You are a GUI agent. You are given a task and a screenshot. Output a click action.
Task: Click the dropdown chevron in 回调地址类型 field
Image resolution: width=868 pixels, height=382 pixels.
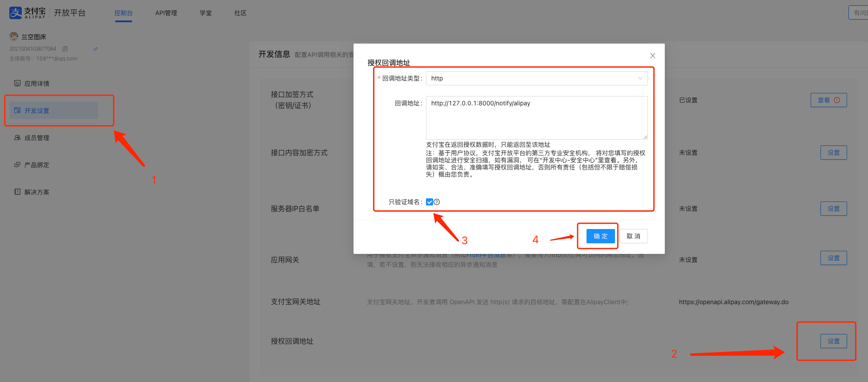(640, 78)
